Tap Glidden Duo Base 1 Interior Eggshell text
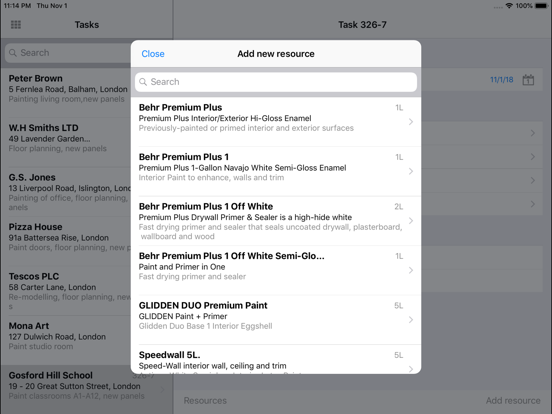 pos(205,326)
